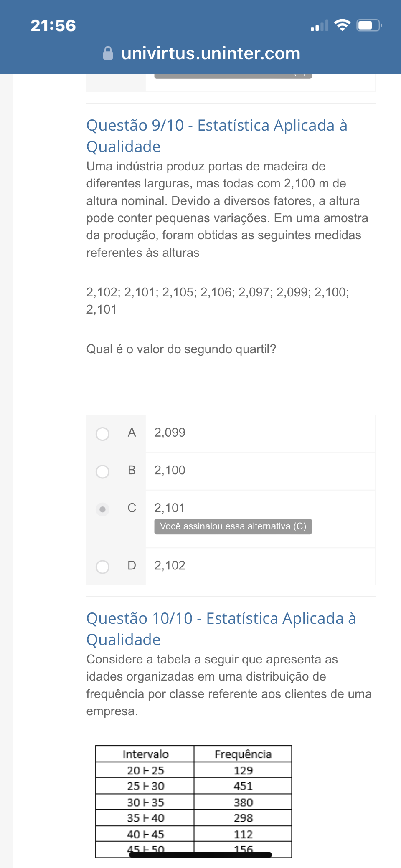Tap the battery status icon
Viewport: 401px width, 868px height.
369,25
